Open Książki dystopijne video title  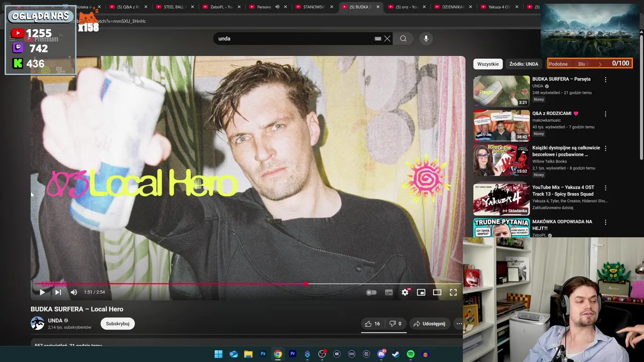point(566,151)
